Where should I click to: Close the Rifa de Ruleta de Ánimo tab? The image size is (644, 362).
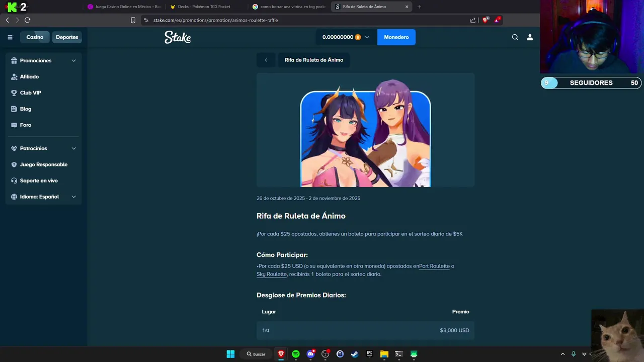(407, 7)
